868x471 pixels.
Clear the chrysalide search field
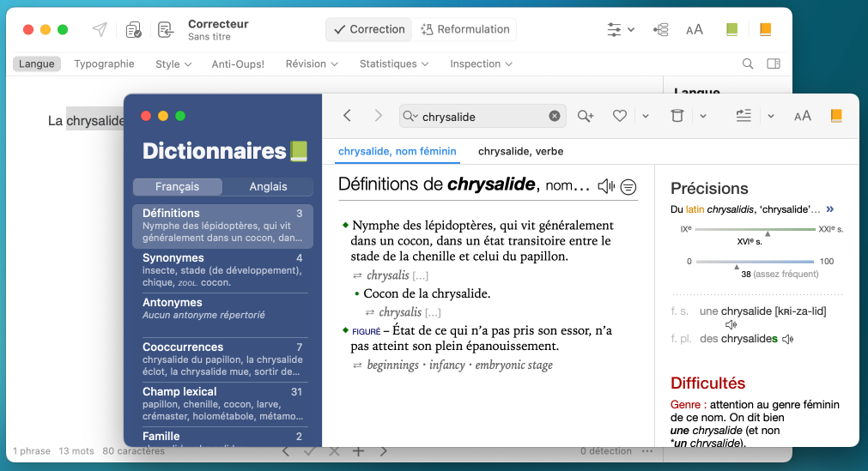pos(555,117)
